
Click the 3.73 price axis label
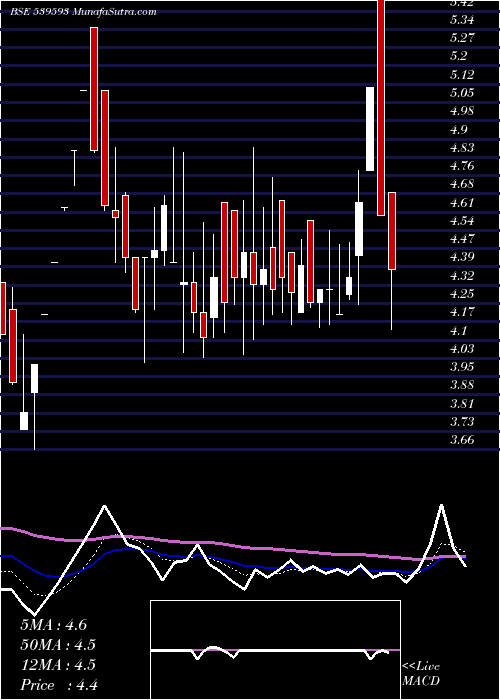tap(462, 422)
